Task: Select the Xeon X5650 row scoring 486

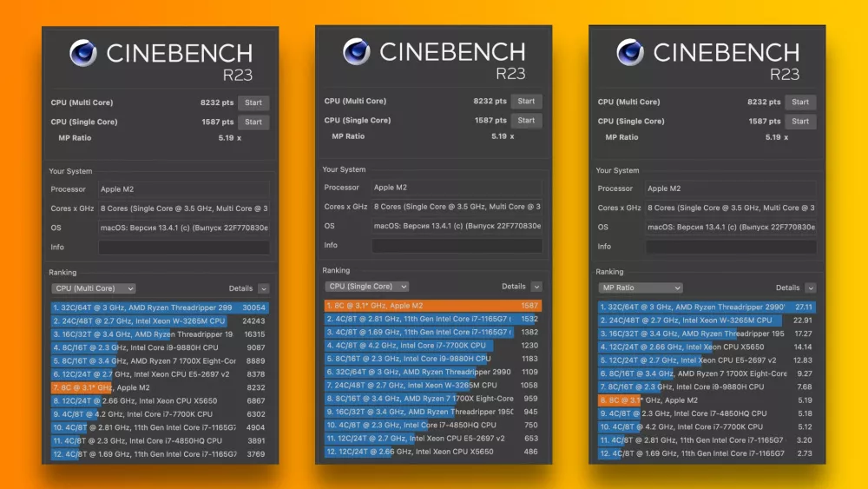Action: [x=433, y=452]
